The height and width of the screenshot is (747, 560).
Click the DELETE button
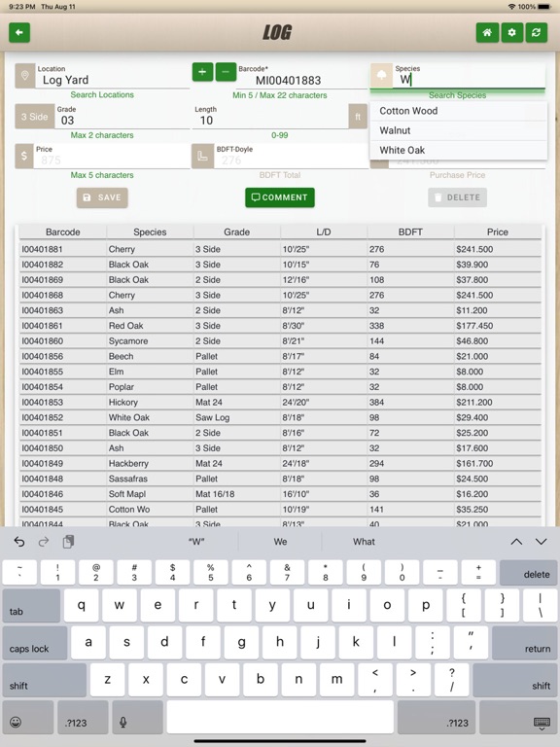457,197
